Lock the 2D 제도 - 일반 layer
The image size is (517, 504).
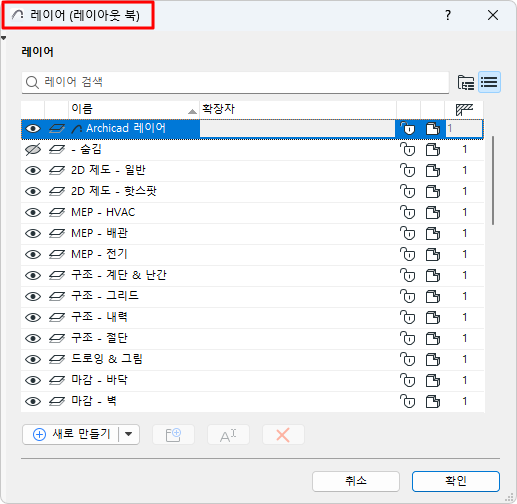click(407, 171)
